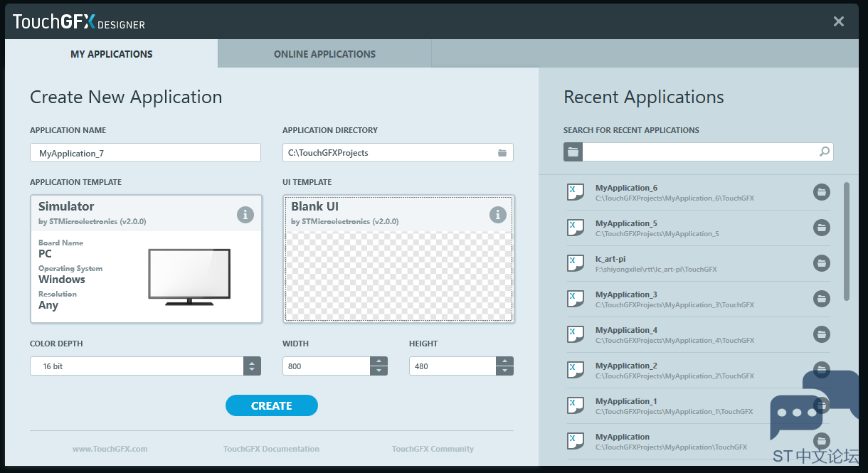Open folder of MyApplication_4
Viewport: 868px width, 473px height.
[x=822, y=334]
